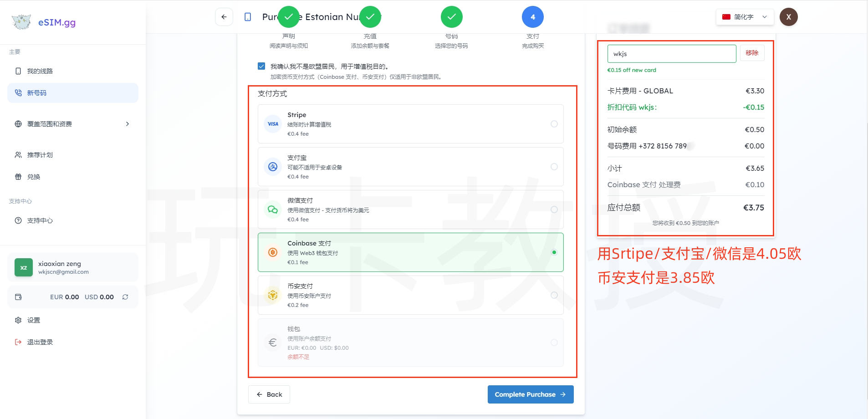
Task: Open Support Center (支持中心) sidebar item
Action: tap(73, 220)
